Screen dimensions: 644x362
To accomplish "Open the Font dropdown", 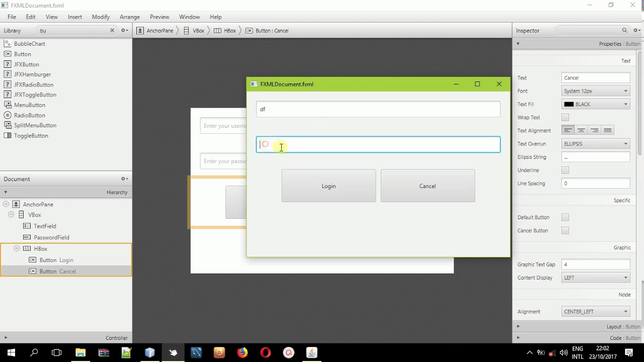I will coord(596,91).
